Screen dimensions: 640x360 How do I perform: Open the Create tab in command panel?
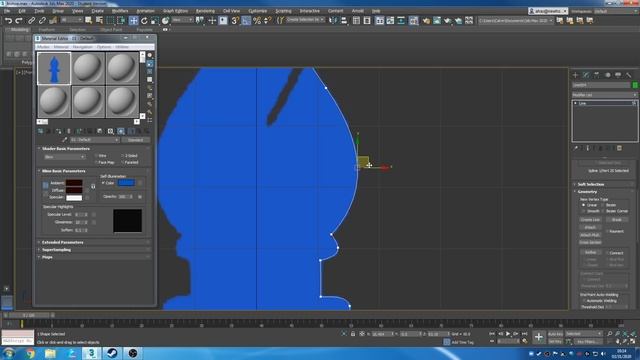click(x=576, y=75)
